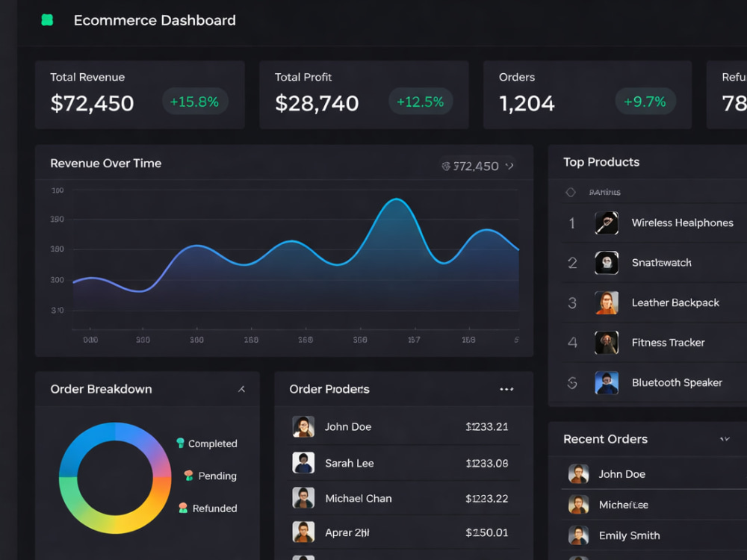
Task: Open the revenue total dropdown in chart header
Action: point(477,166)
